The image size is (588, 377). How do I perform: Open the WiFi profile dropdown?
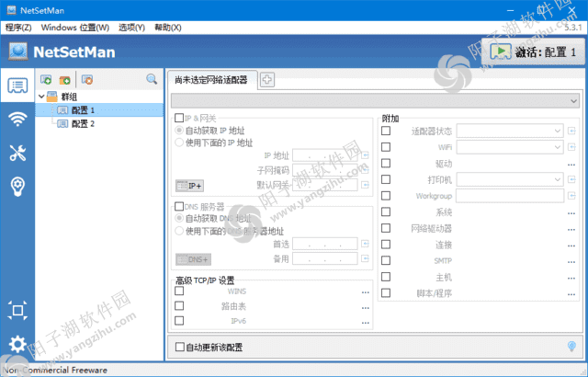(510, 147)
